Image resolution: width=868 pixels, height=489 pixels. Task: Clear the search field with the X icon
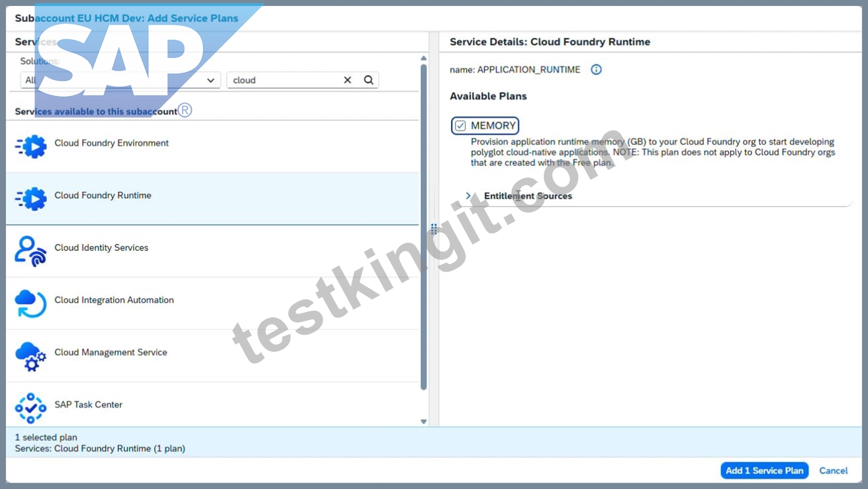point(348,80)
